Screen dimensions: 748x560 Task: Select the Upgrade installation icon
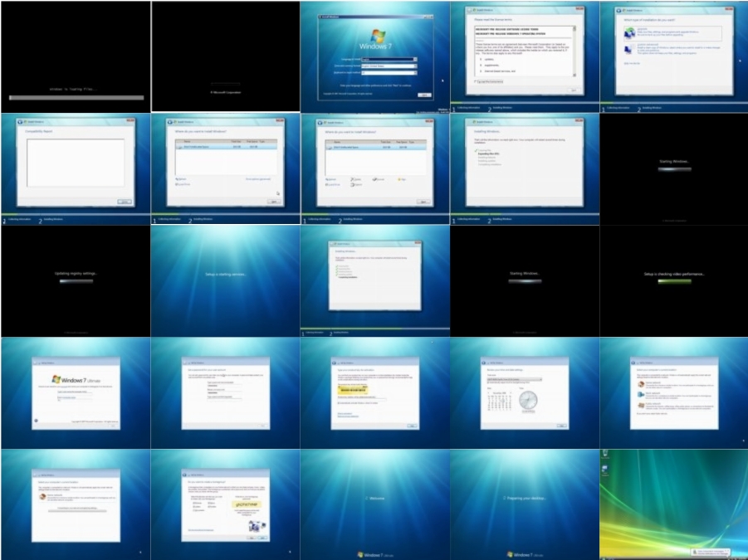(629, 32)
